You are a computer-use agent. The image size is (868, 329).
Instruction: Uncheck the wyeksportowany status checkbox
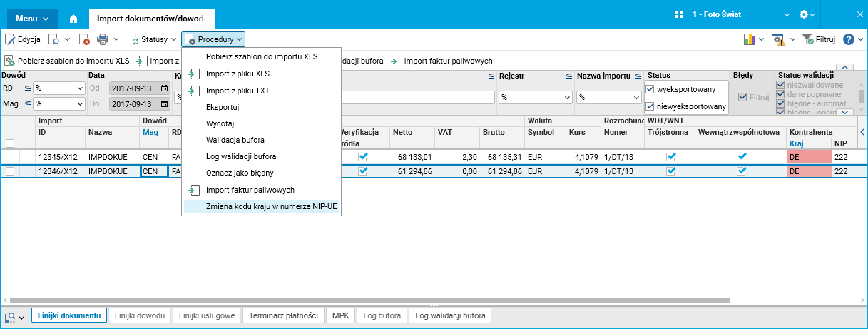tap(650, 89)
